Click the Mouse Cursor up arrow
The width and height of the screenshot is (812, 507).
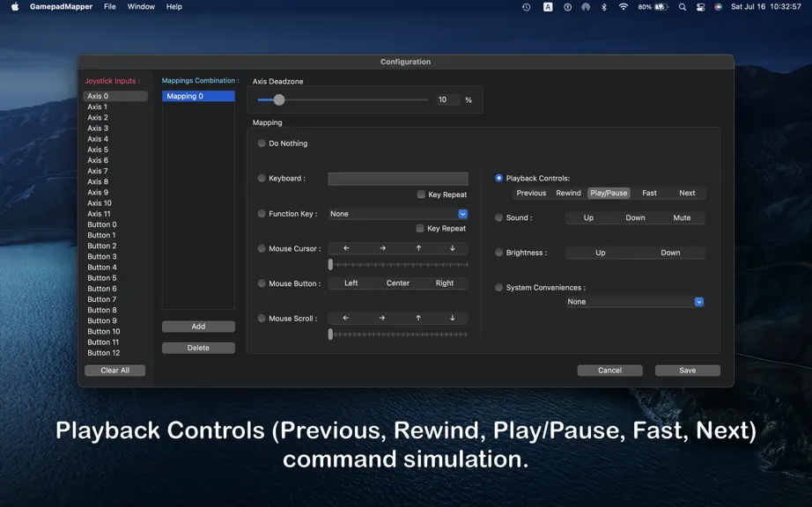coord(418,248)
